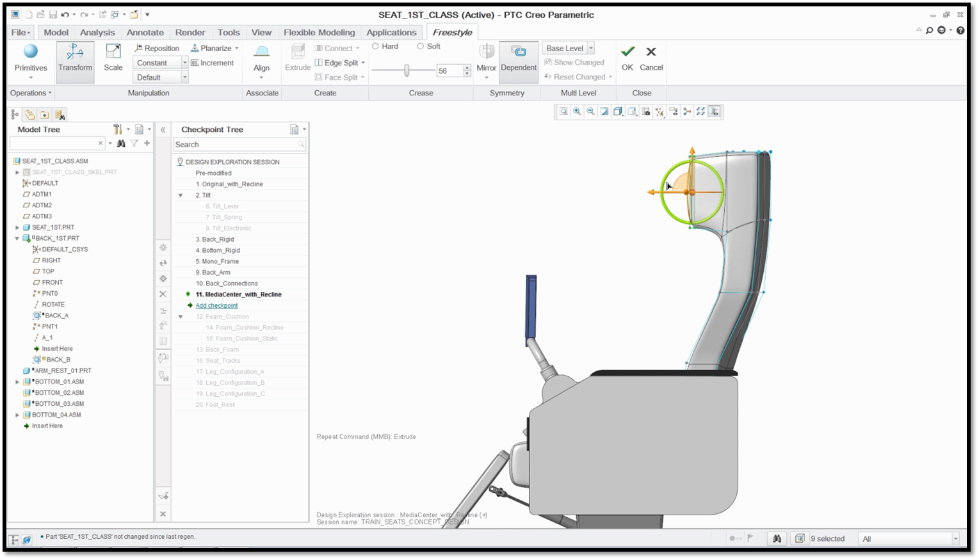Switch to the Model tab
The width and height of the screenshot is (979, 560).
[x=56, y=32]
